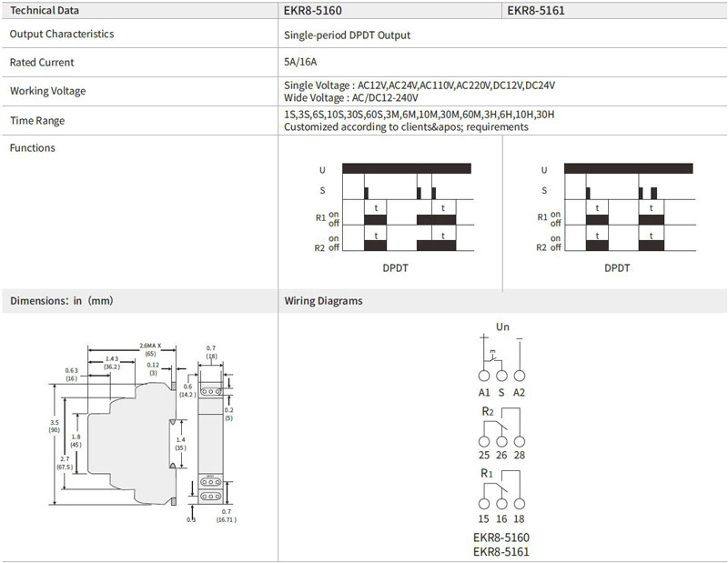Click the R1 relay contact label
Screen dimensions: 728x563
487,474
